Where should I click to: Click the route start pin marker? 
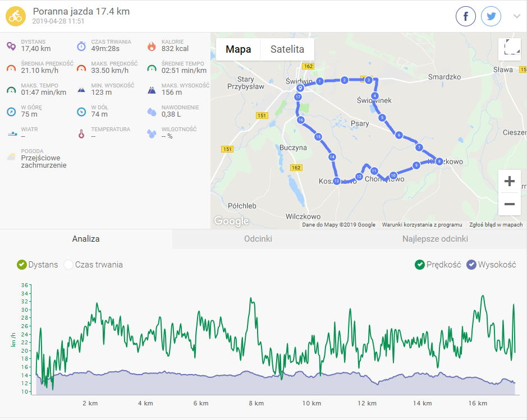(x=300, y=88)
